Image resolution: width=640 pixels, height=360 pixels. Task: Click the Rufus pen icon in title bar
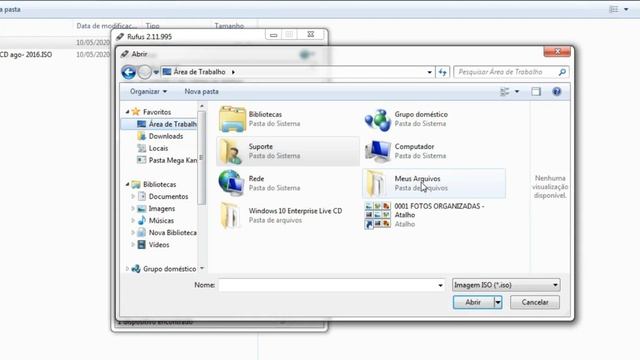click(120, 37)
